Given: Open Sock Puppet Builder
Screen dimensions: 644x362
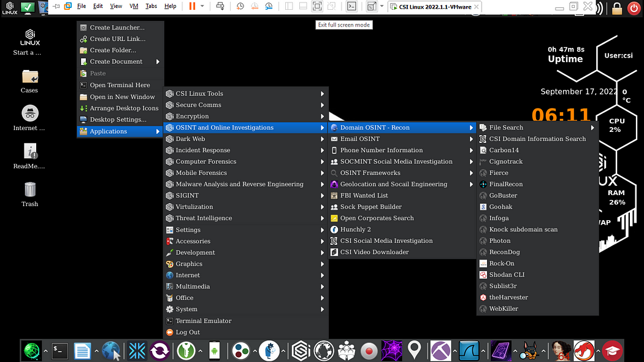Looking at the screenshot, I should pyautogui.click(x=402, y=207).
